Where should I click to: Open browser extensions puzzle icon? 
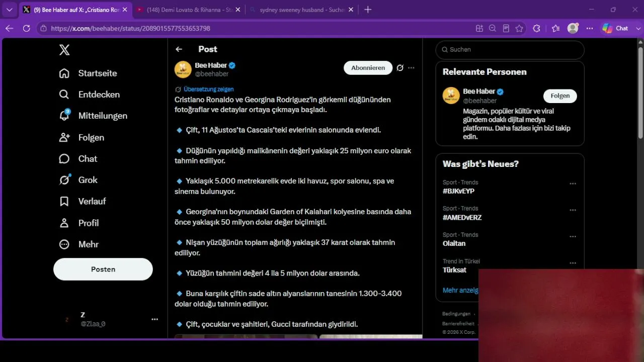point(536,29)
